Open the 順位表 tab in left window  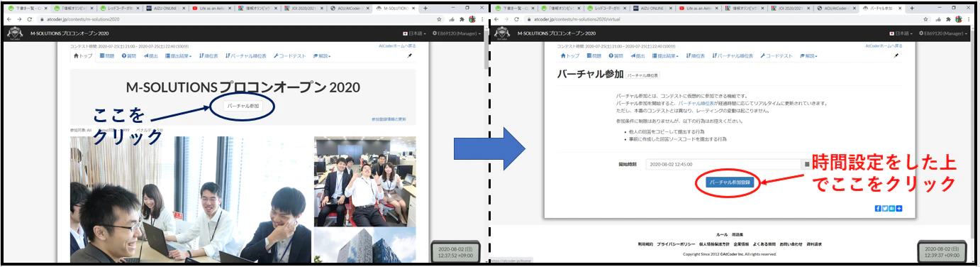[208, 55]
